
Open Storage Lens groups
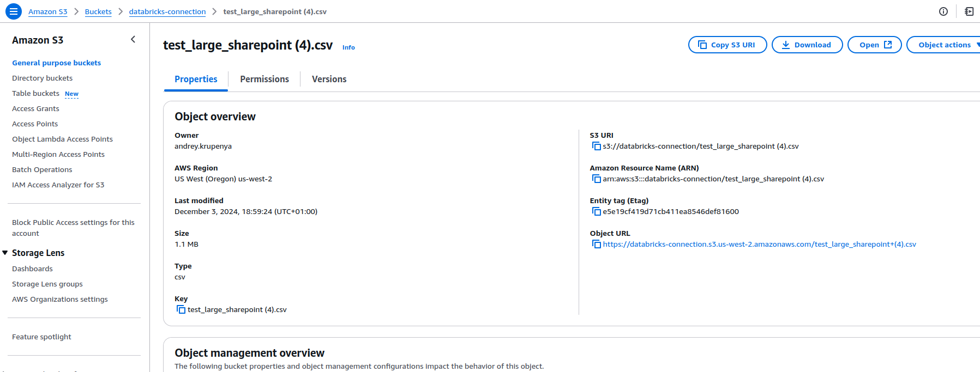coord(47,284)
